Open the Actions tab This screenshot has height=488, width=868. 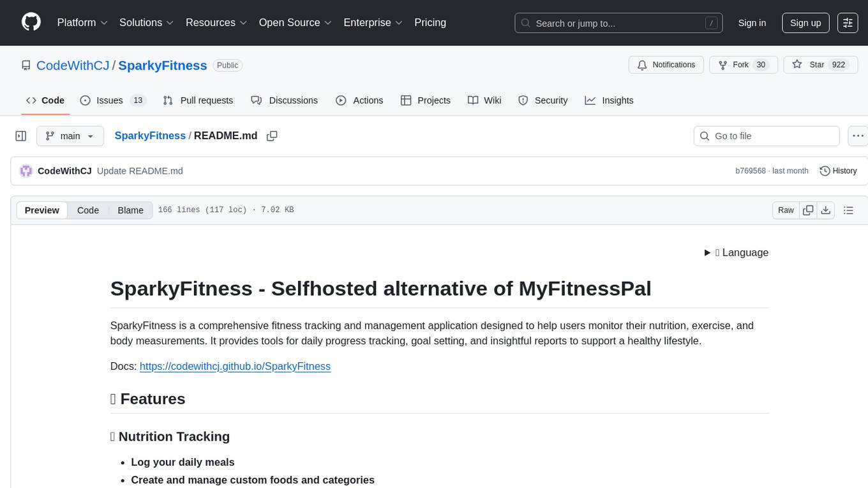359,100
